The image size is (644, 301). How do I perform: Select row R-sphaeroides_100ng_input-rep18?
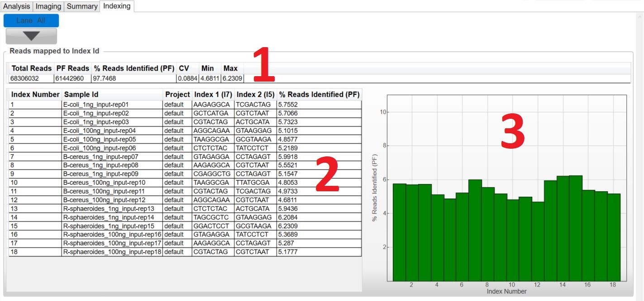[112, 252]
